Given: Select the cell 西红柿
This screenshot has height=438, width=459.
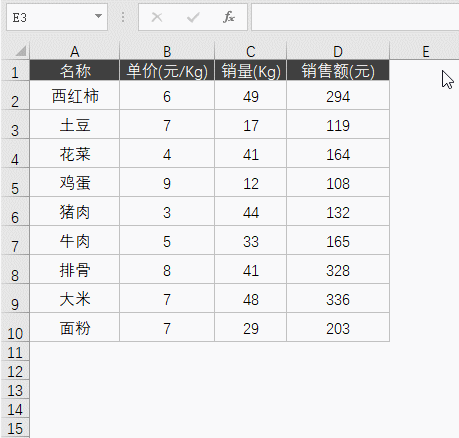Looking at the screenshot, I should click(75, 95).
